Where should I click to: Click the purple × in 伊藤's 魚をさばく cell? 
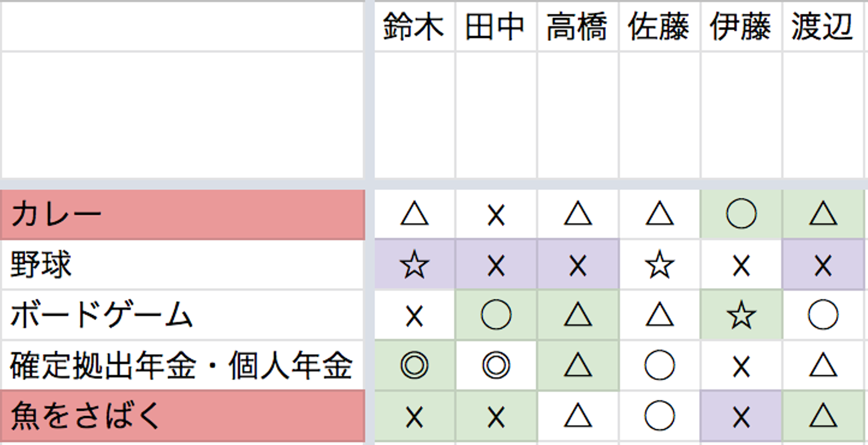741,417
